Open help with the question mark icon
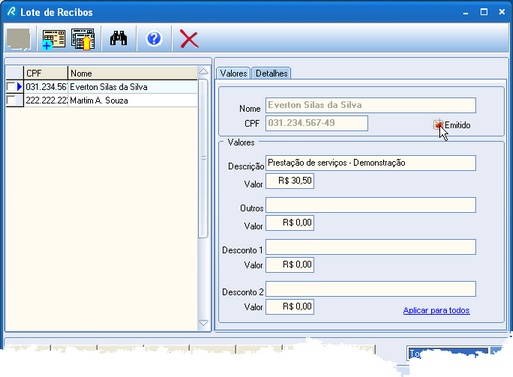Viewport: 513px width, 377px height. (x=154, y=39)
